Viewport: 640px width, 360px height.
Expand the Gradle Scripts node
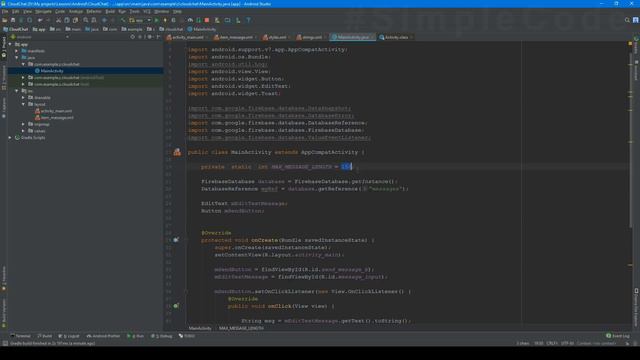(10, 138)
